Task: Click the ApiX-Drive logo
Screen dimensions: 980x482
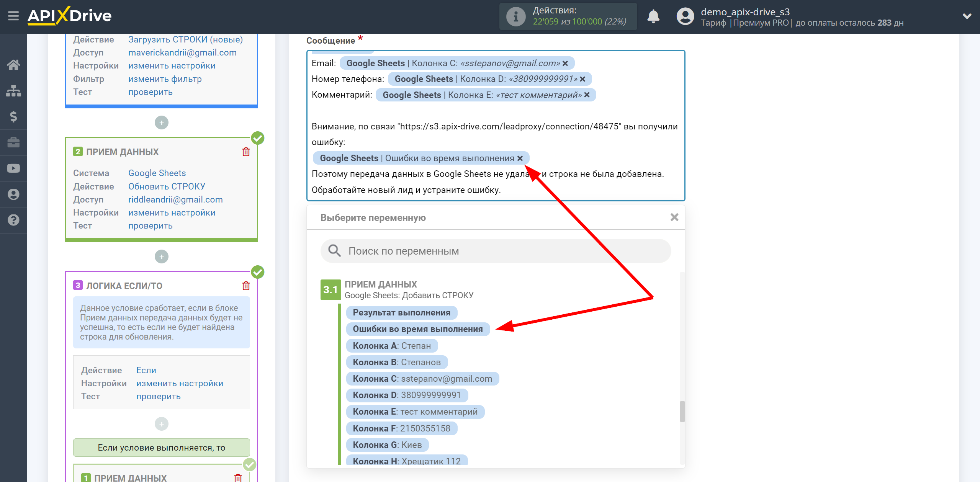Action: coord(69,16)
